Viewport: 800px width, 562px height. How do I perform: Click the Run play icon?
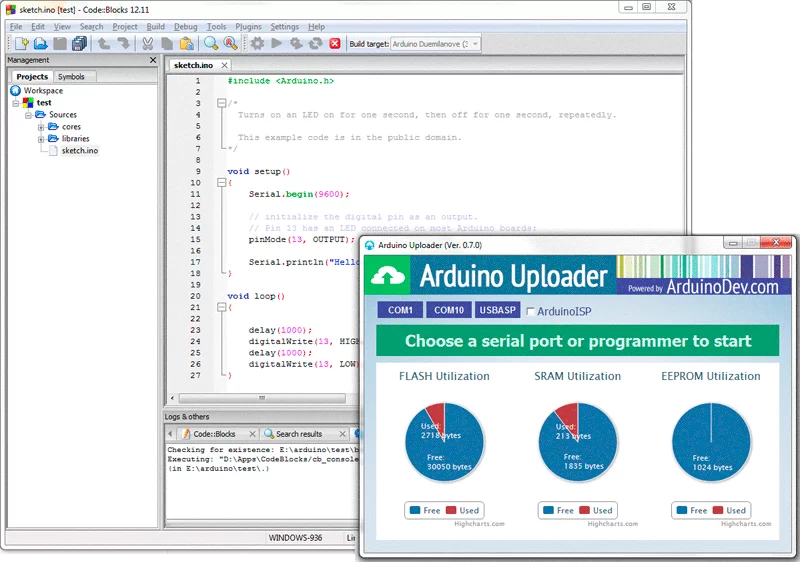point(277,44)
